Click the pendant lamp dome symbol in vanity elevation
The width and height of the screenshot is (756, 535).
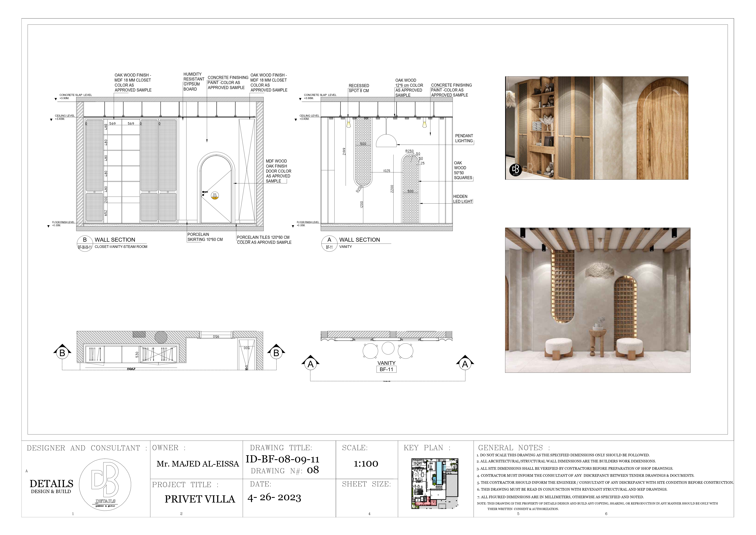386,140
